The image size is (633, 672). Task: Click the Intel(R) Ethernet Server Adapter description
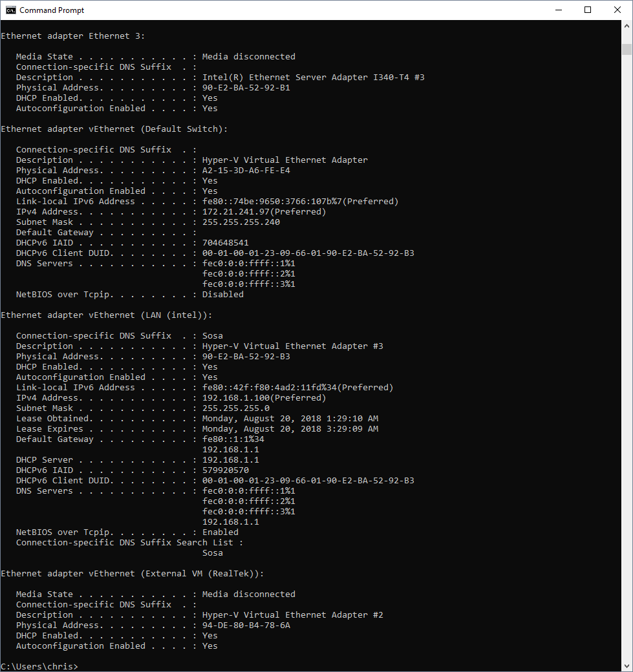313,78
